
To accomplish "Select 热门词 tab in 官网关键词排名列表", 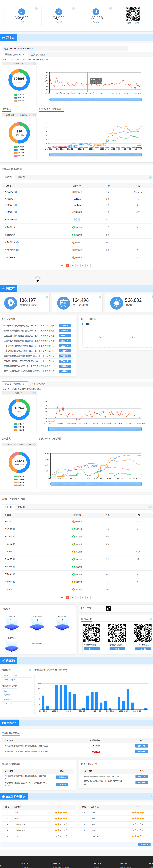I will click(8, 177).
